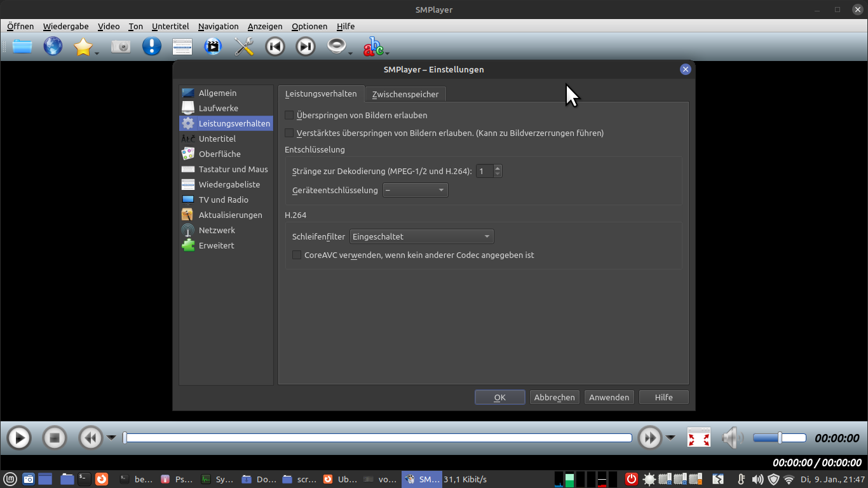Enable 'Verstärktes überspringen von Bildern erlauben' checkbox
The height and width of the screenshot is (488, 868).
[289, 133]
